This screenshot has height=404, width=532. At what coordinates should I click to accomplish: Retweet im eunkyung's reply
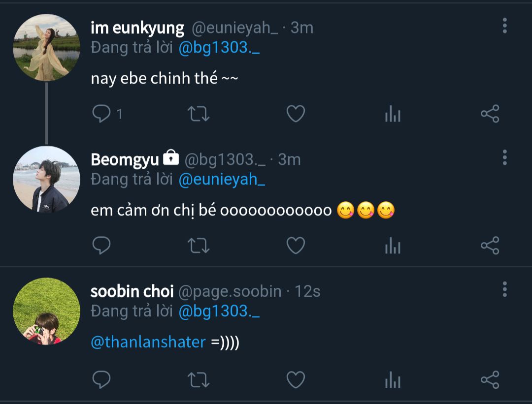[x=199, y=114]
